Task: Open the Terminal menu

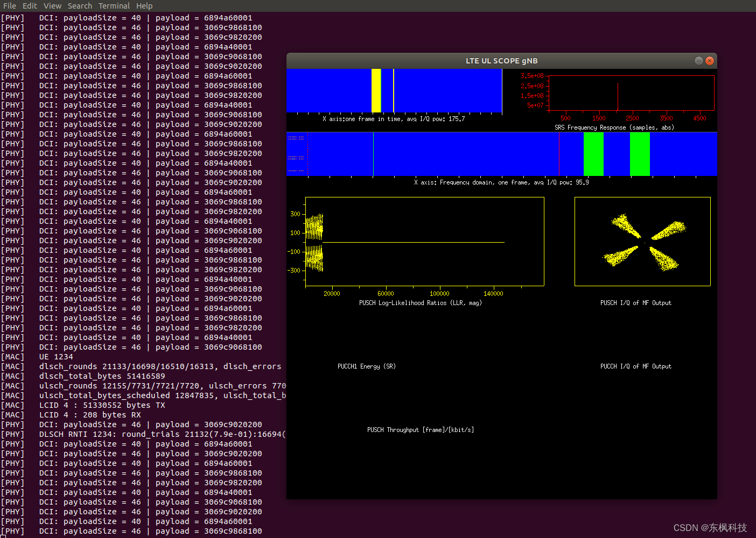Action: point(114,6)
